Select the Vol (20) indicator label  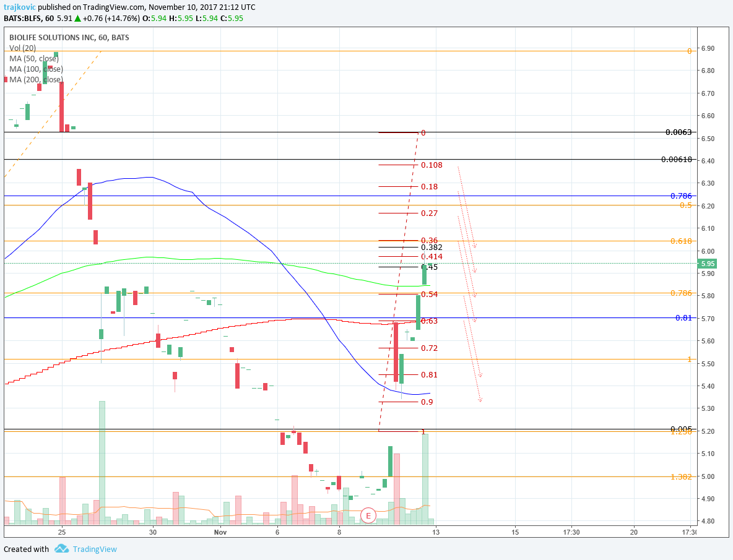click(x=22, y=48)
